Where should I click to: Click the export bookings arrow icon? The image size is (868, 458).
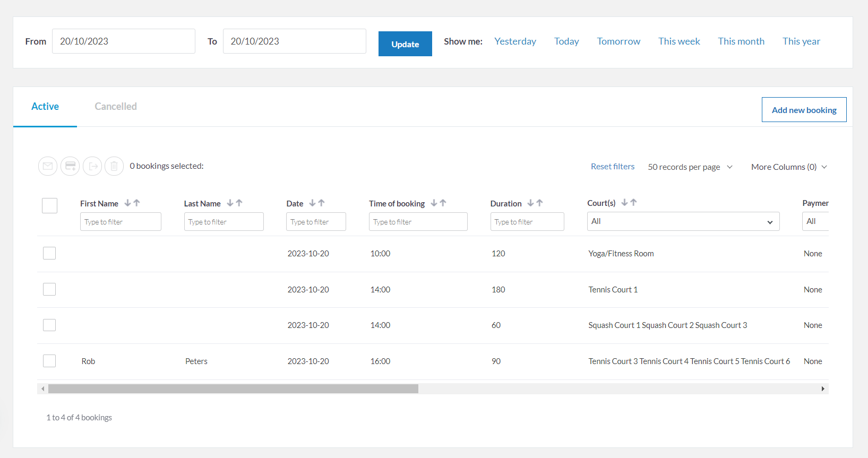pos(92,166)
